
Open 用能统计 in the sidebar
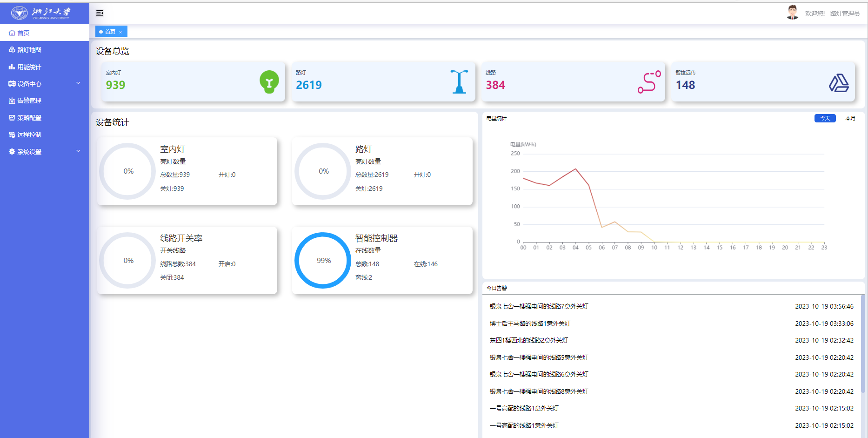tap(29, 67)
